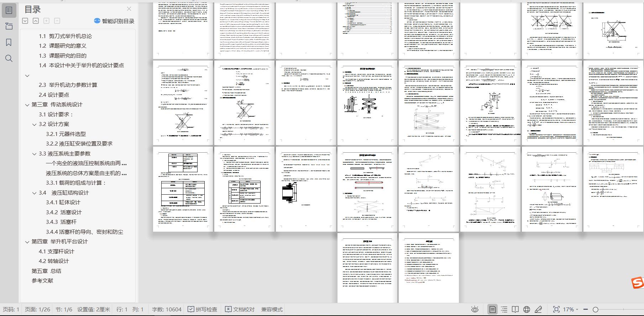Click 节: 1/6 section indicator
The image size is (644, 316).
(x=64, y=309)
